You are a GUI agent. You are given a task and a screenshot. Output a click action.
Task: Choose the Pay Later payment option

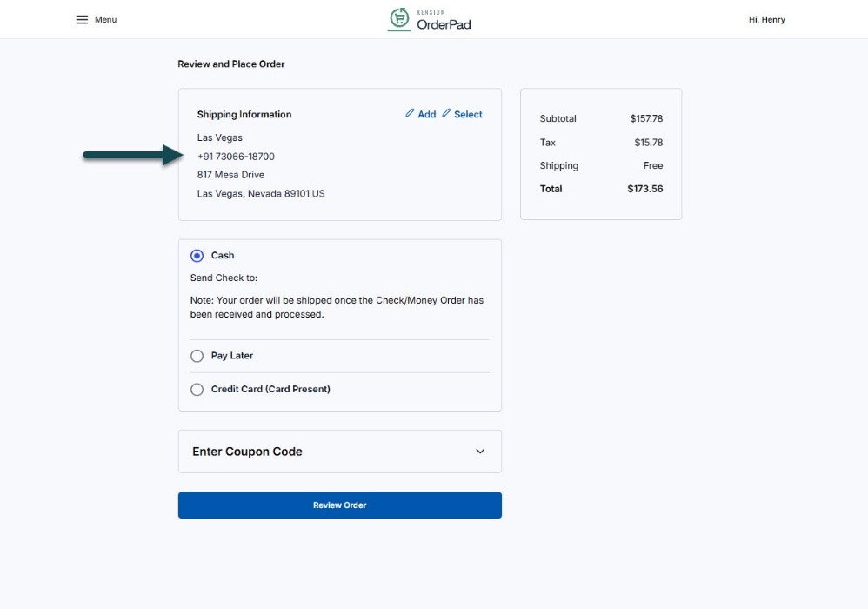[197, 356]
